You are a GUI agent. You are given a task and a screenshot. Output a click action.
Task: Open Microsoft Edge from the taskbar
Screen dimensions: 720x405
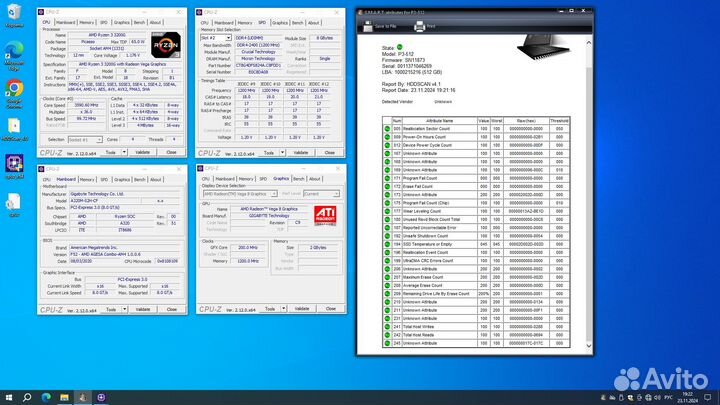(x=46, y=397)
